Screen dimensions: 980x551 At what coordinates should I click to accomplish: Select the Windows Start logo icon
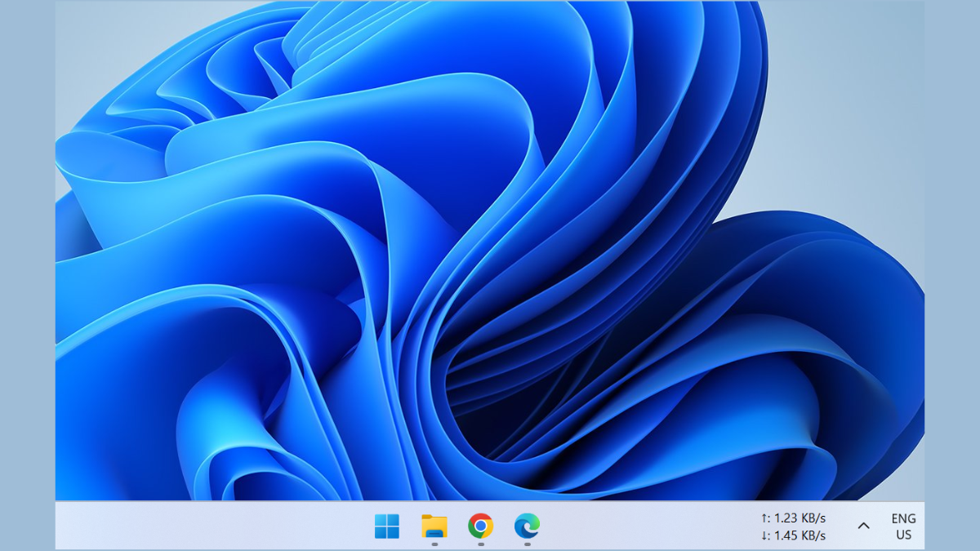(x=387, y=527)
